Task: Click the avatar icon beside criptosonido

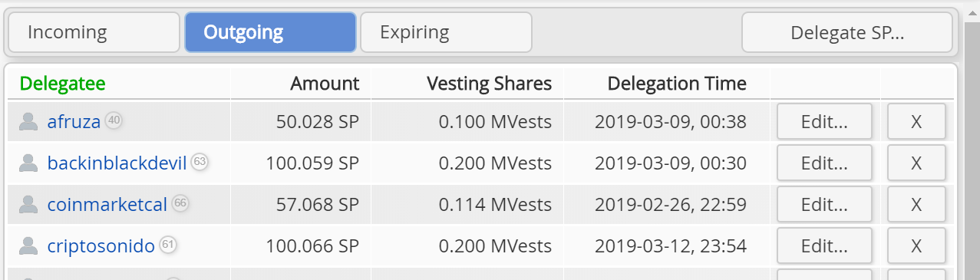Action: pos(28,245)
